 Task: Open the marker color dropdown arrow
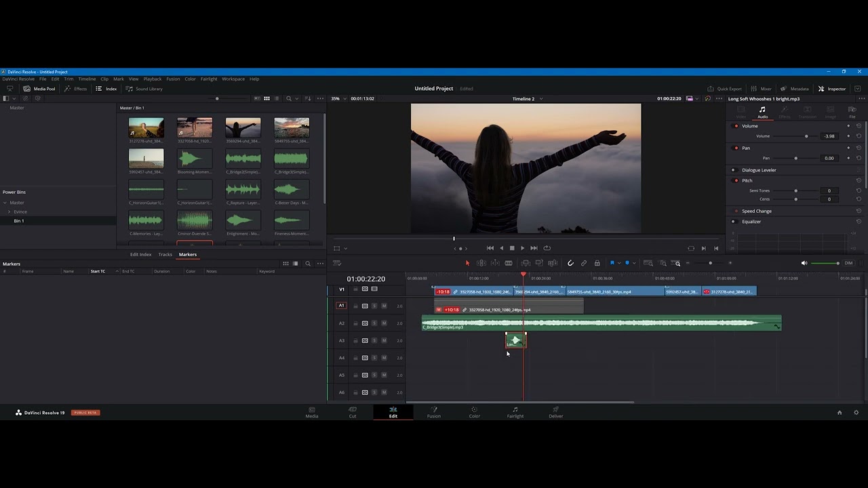click(634, 263)
